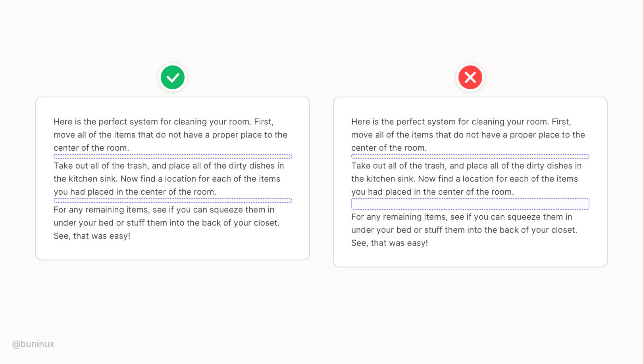Click 'Here is the perfect system' paragraph in left card
The width and height of the screenshot is (643, 364).
tap(171, 135)
